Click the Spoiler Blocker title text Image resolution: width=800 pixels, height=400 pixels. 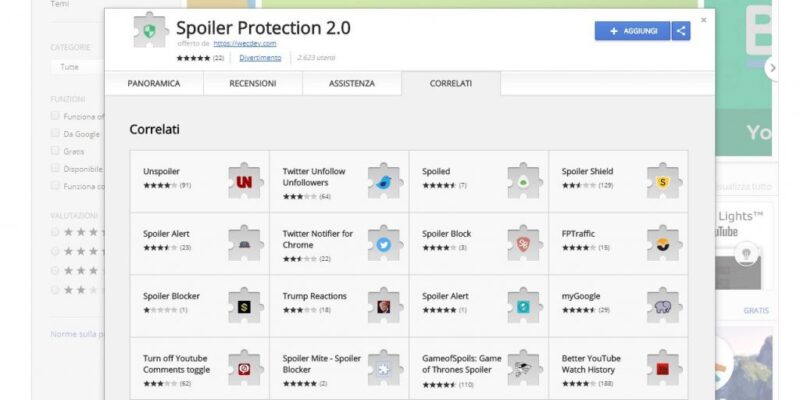(x=171, y=296)
